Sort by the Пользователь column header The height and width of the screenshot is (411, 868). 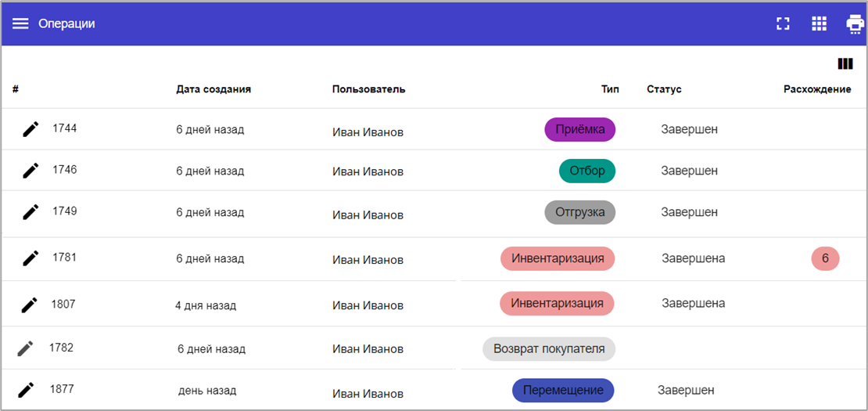pos(368,89)
